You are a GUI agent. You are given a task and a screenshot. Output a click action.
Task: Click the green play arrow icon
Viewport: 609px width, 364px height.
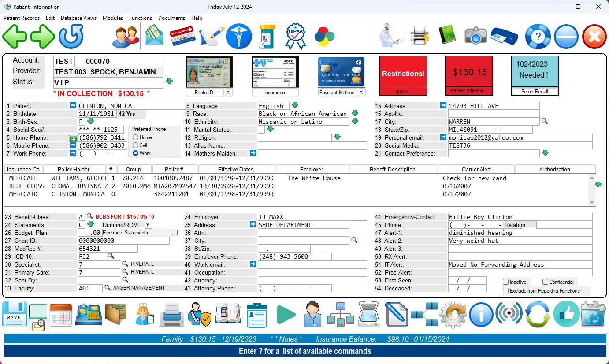click(x=286, y=315)
